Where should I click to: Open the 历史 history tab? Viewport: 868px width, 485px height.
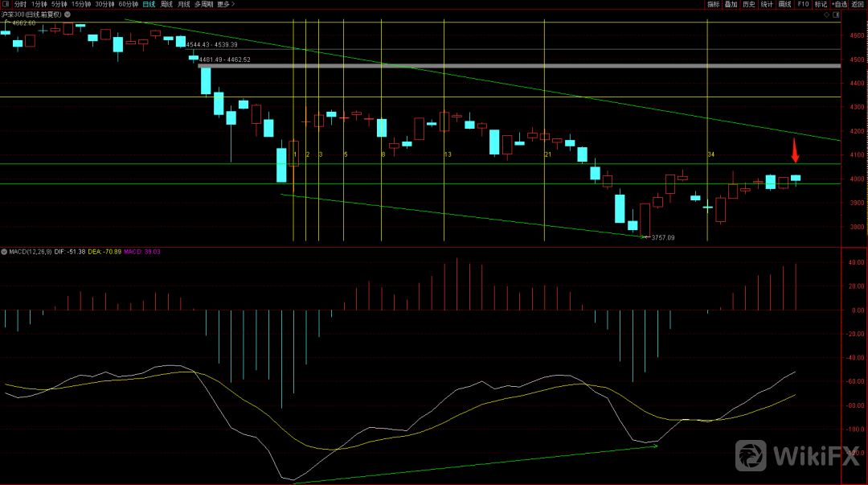748,4
